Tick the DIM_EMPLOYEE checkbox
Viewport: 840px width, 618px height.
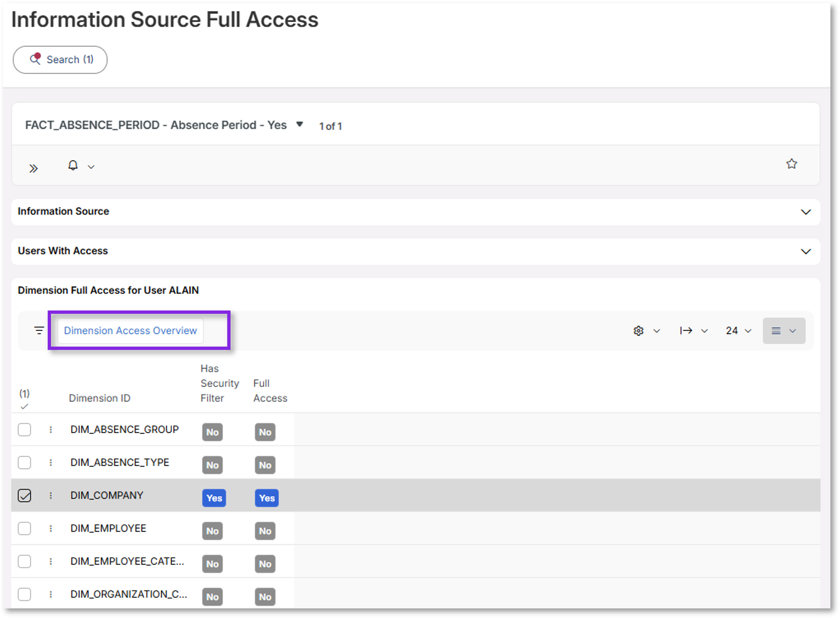[x=24, y=528]
